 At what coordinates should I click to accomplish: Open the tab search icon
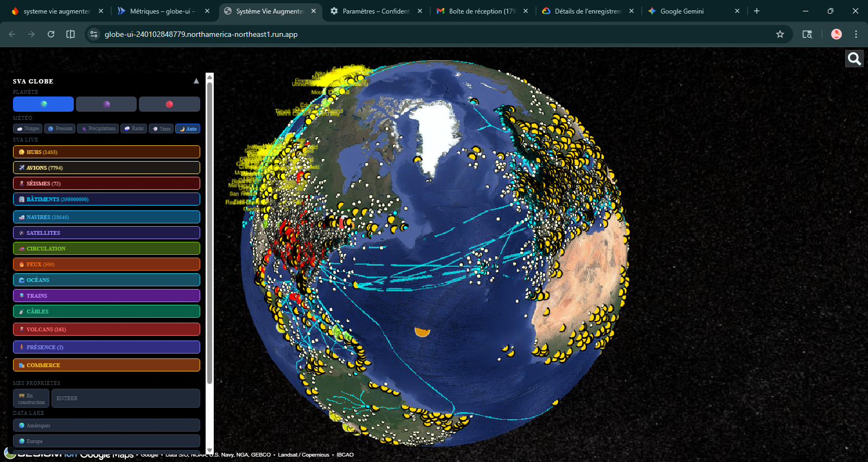(x=807, y=34)
